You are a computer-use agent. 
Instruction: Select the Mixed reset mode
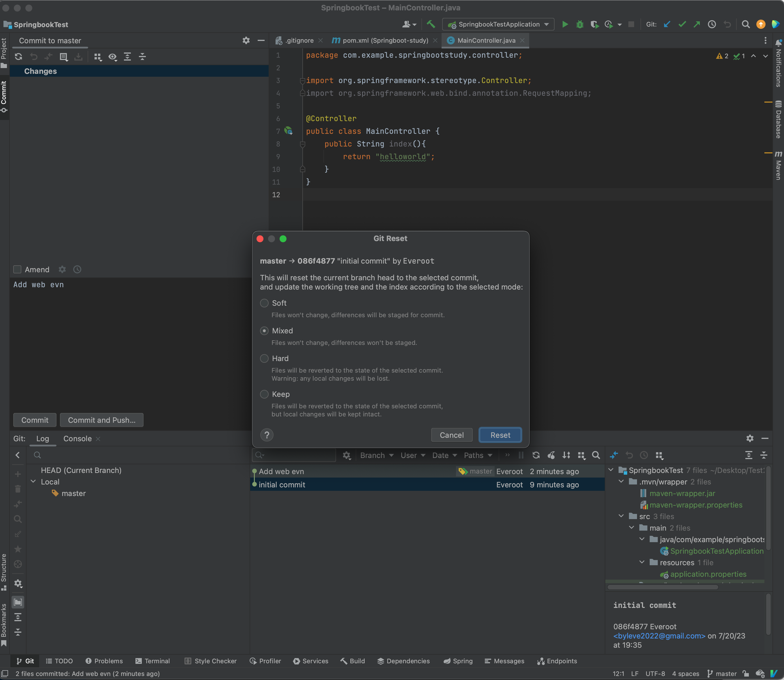coord(264,330)
